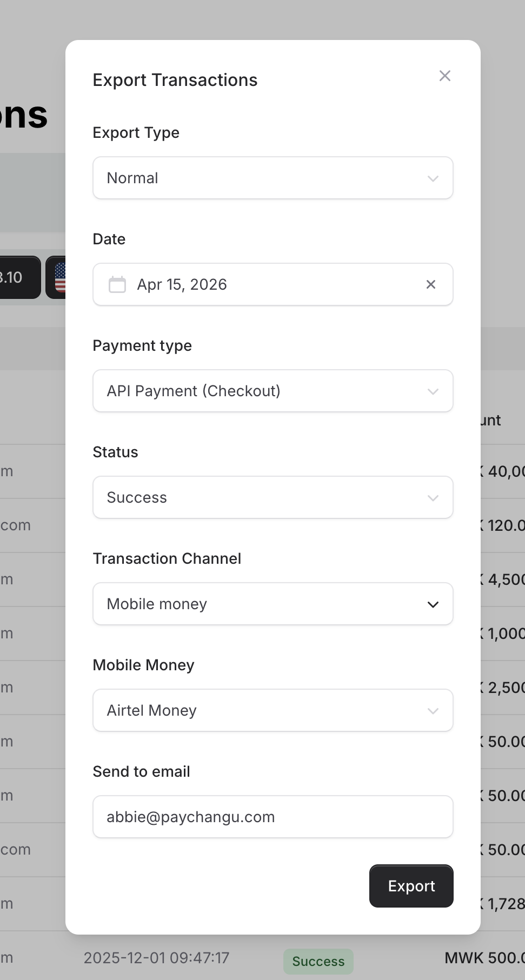Click the calendar icon in Date field

point(117,284)
